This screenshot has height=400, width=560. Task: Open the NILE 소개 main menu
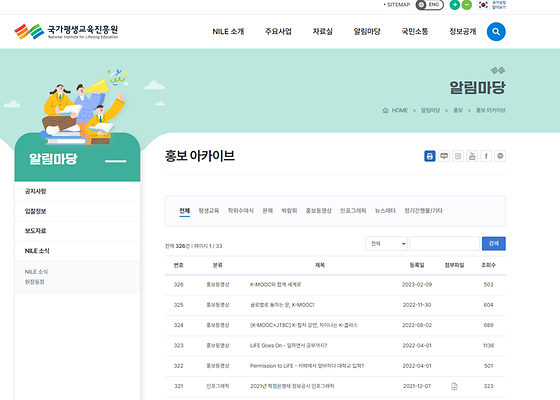pos(228,31)
